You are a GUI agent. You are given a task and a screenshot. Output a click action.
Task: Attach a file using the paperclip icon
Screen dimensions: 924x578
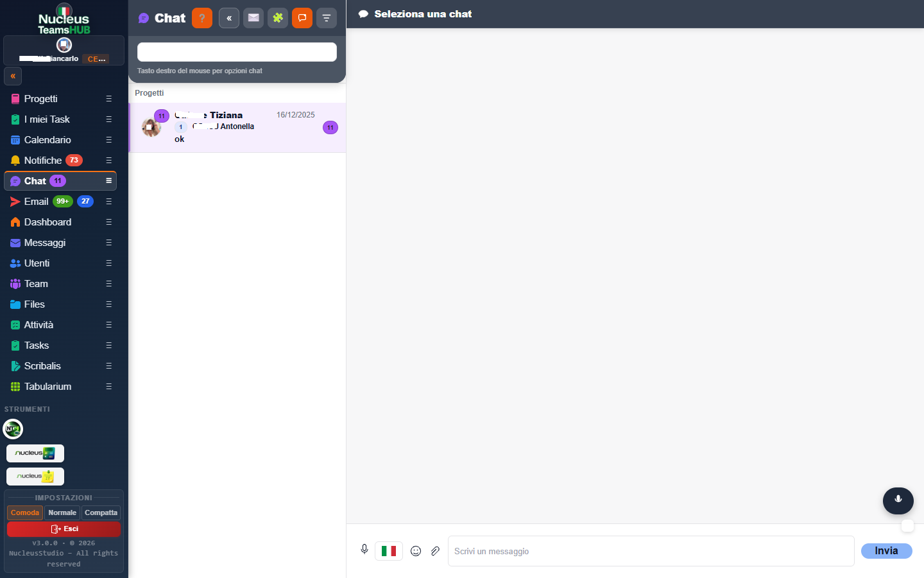(436, 551)
